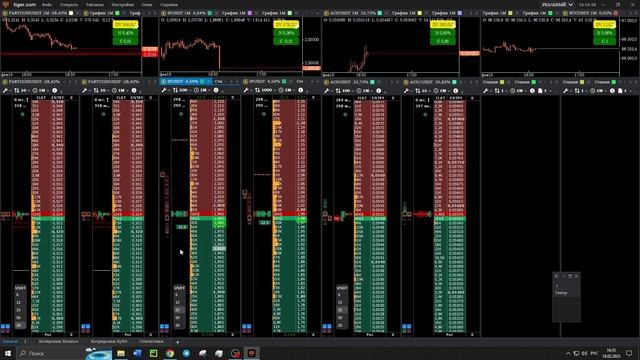Open the Таблицы menu
640x360 pixels.
[x=95, y=4]
